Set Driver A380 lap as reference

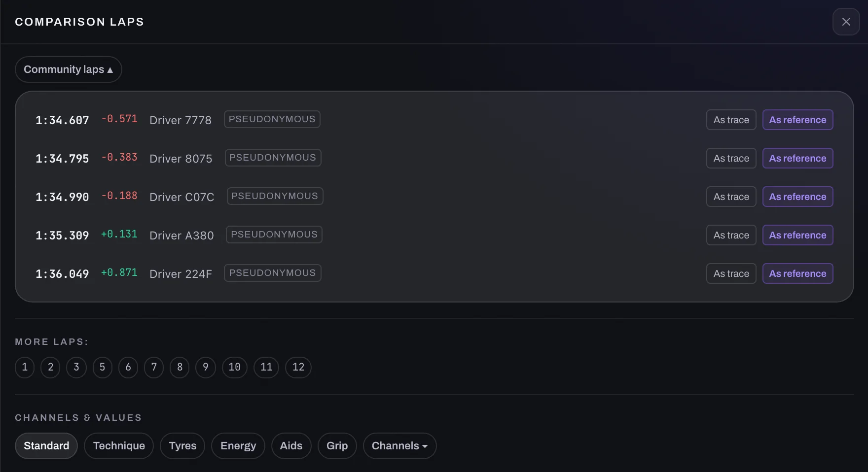point(797,235)
